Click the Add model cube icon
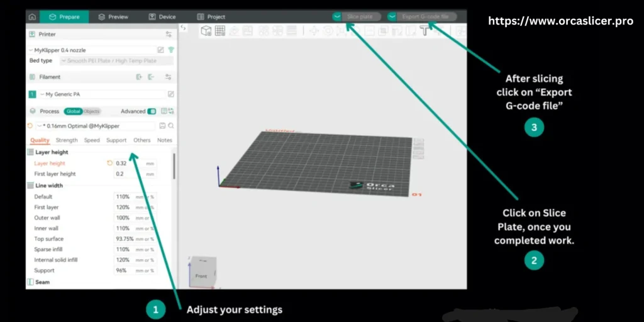Screen dimensions: 644x322 206,30
